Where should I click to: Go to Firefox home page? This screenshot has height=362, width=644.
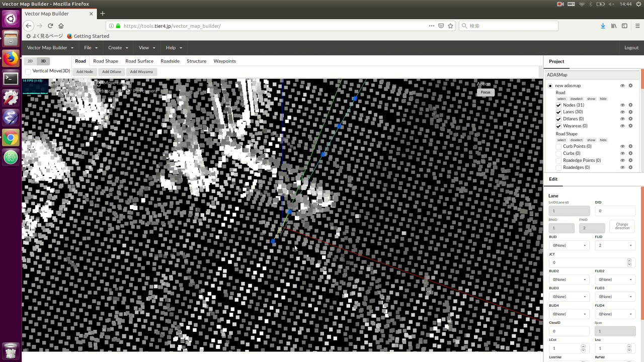61,26
